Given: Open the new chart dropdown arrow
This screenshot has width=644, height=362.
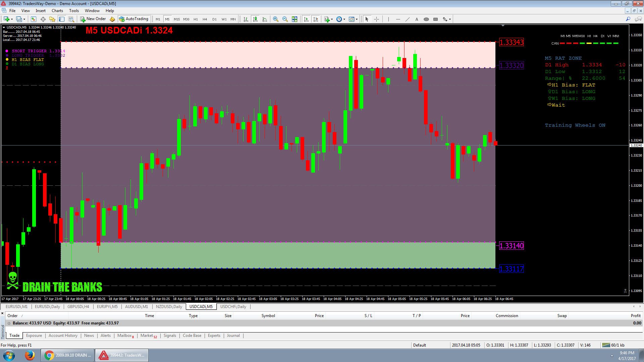Looking at the screenshot, I should coord(12,19).
